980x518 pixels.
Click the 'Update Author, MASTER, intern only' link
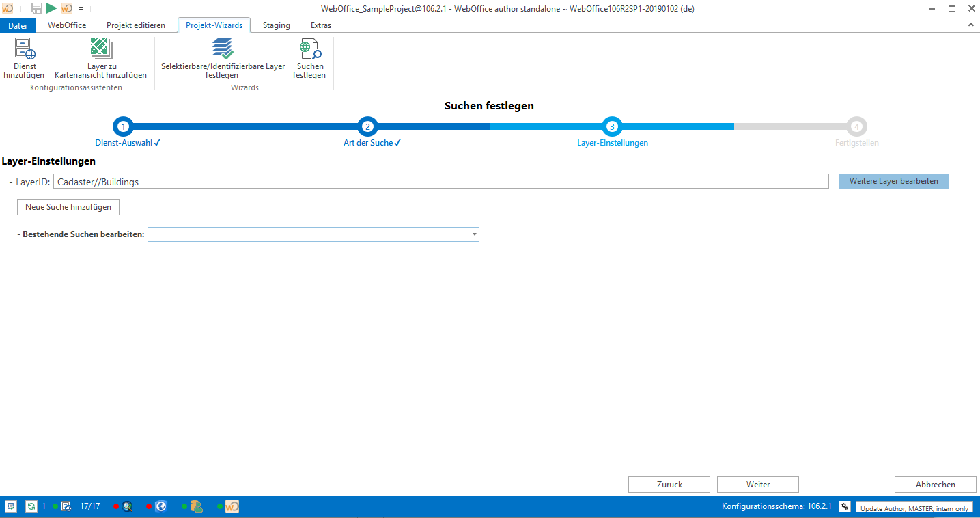pyautogui.click(x=914, y=506)
